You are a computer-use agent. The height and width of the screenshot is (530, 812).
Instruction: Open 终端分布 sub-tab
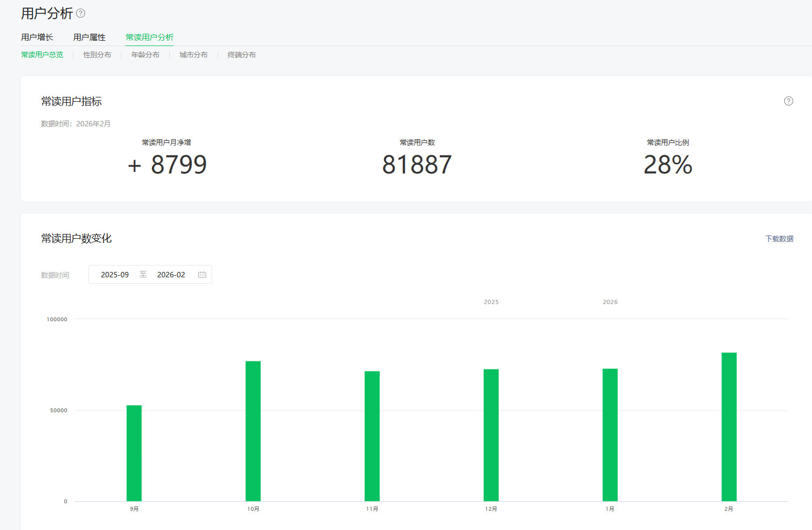[242, 55]
